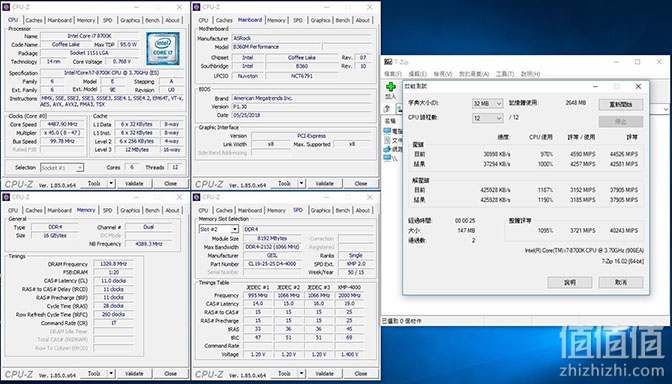Expand Tools arrow in CPU-Z Memory window
Viewport: 672px width, 384px height.
click(111, 374)
